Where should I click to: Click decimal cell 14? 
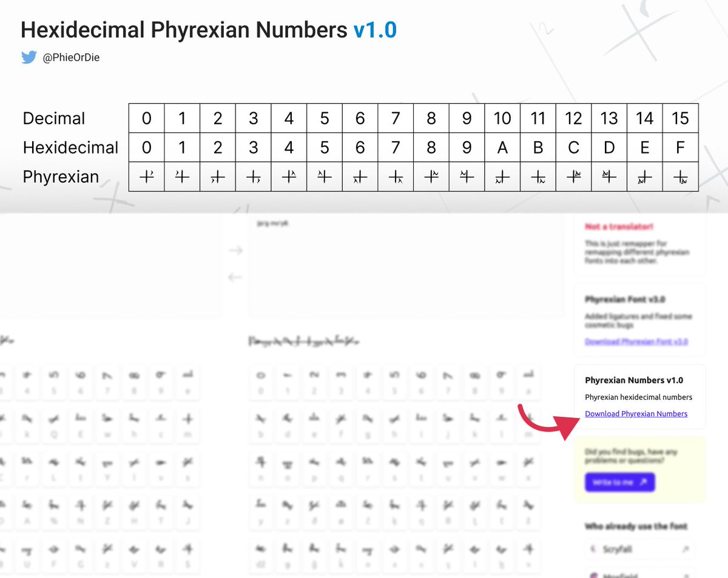tap(645, 118)
